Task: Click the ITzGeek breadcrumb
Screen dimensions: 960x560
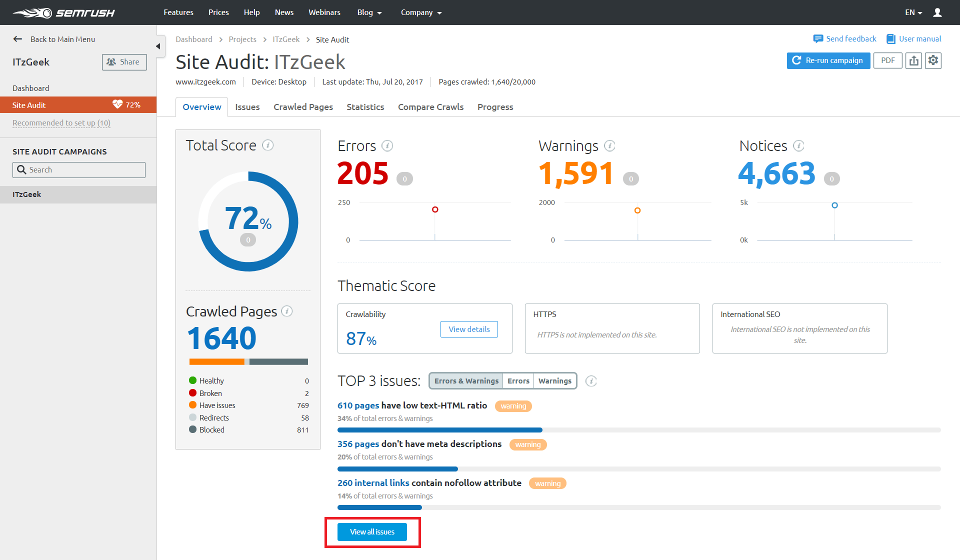Action: (x=286, y=39)
